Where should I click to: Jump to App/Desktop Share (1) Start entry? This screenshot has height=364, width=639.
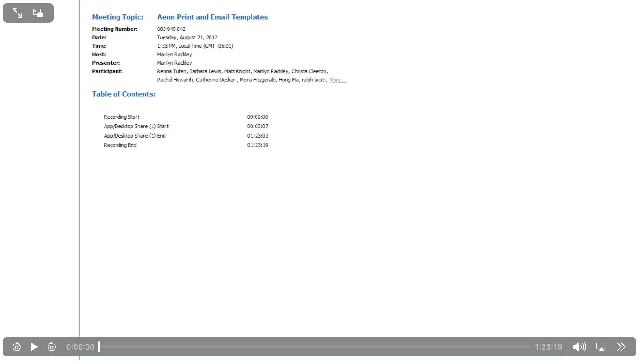point(136,126)
